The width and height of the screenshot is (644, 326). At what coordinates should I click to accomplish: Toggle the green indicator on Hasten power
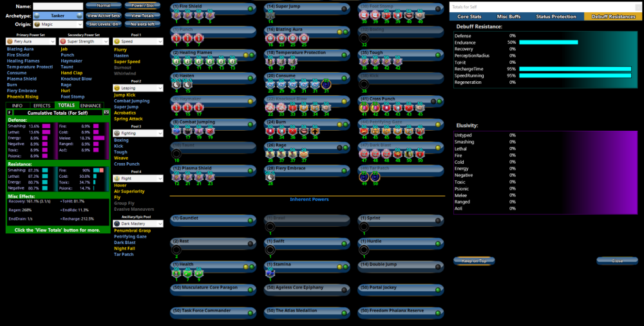[x=251, y=77]
